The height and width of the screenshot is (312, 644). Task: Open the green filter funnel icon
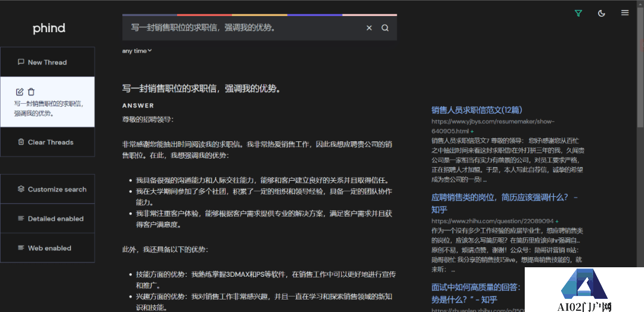(578, 13)
